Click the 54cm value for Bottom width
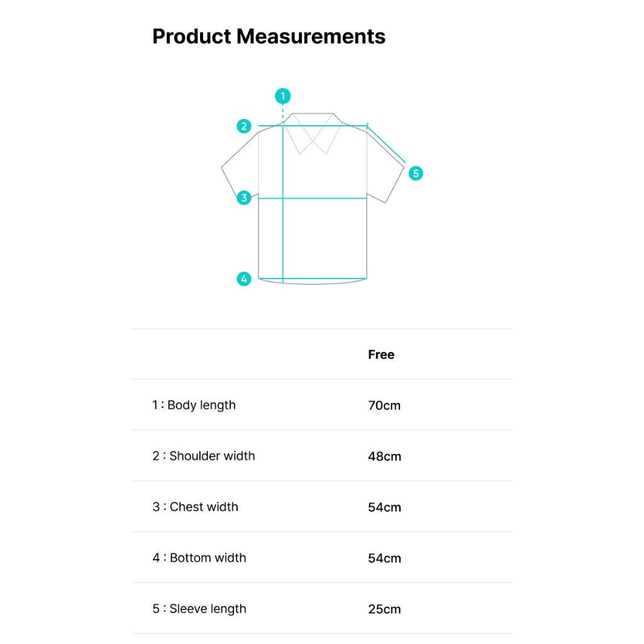This screenshot has height=644, width=644. pos(384,558)
